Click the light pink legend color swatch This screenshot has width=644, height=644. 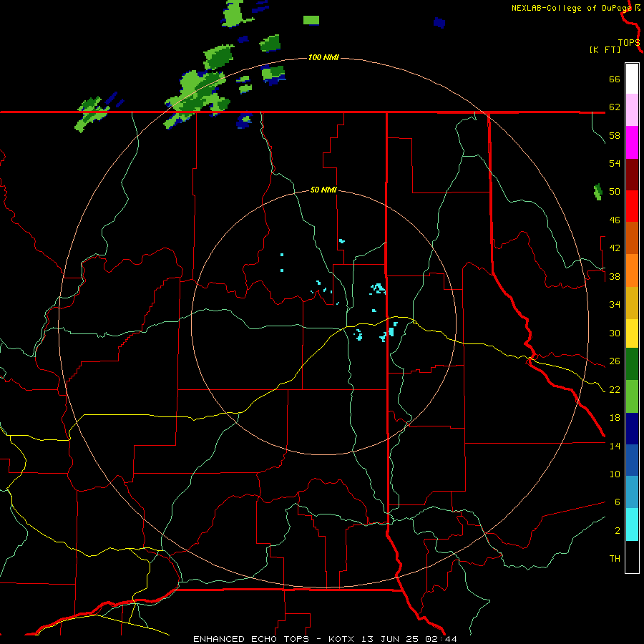tap(632, 109)
